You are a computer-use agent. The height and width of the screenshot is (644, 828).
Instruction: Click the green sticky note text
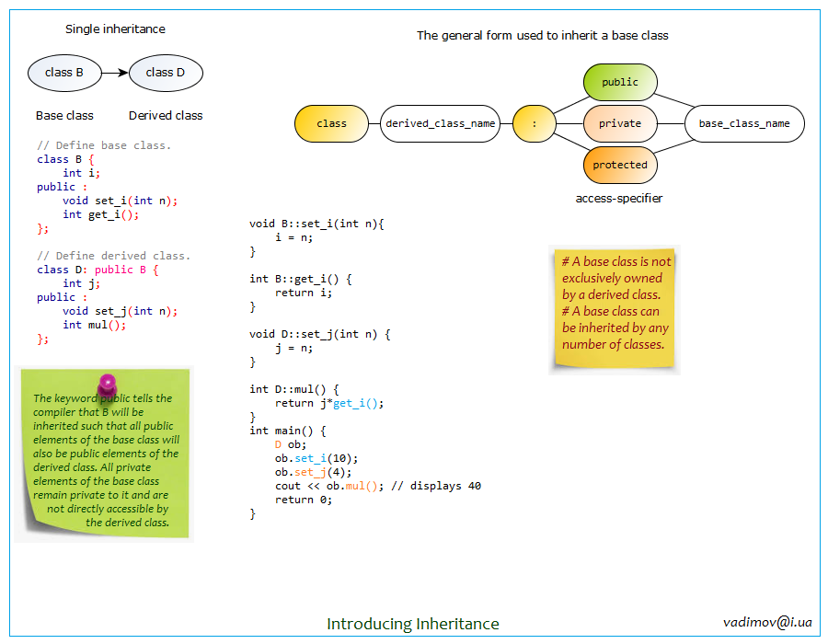tap(106, 460)
